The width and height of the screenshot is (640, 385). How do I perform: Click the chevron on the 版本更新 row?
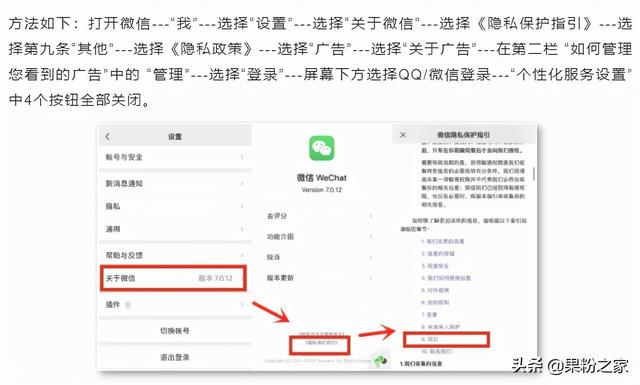click(371, 278)
